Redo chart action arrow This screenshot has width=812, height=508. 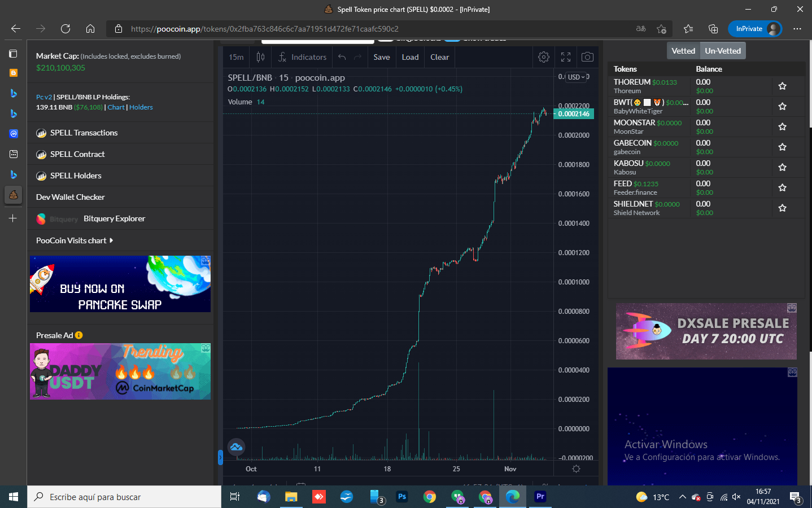[x=357, y=57]
